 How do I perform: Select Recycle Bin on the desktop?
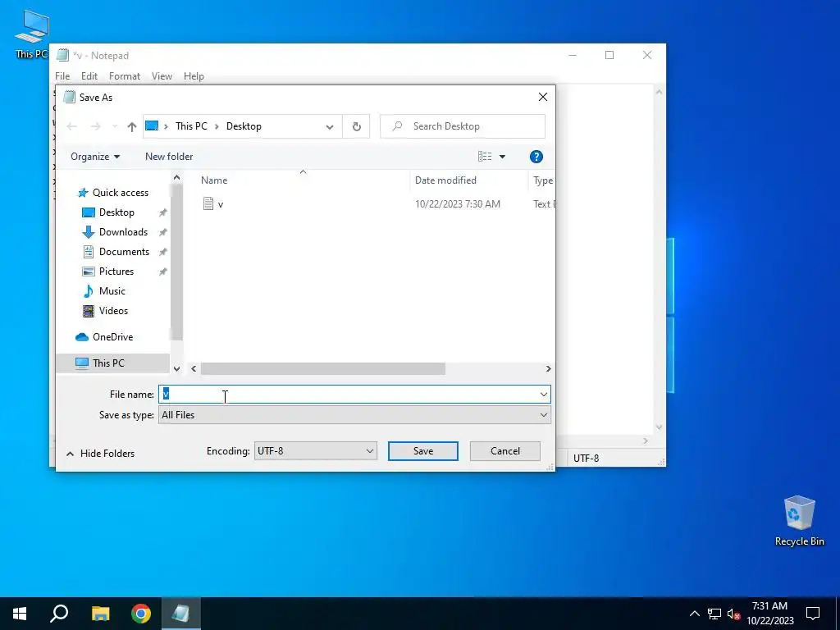(x=799, y=521)
